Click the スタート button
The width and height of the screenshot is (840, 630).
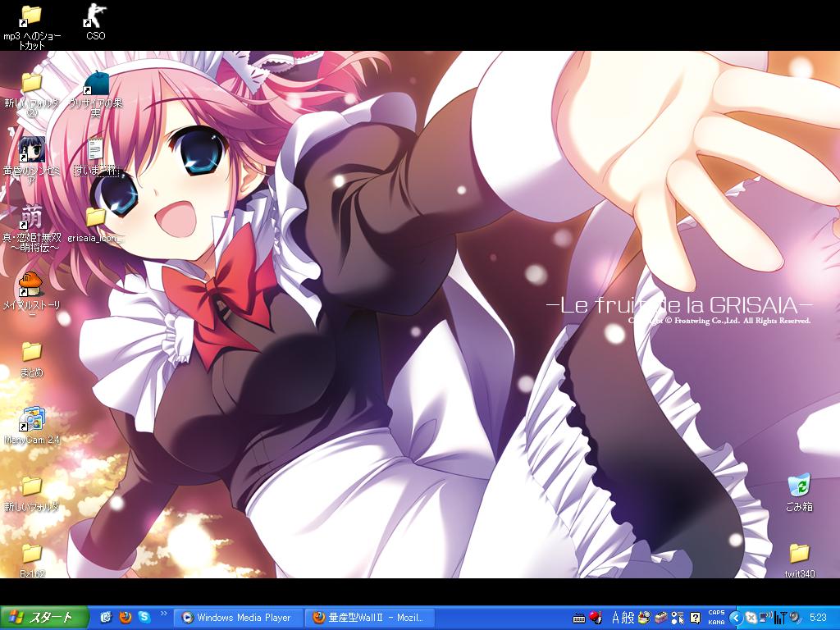pos(44,618)
